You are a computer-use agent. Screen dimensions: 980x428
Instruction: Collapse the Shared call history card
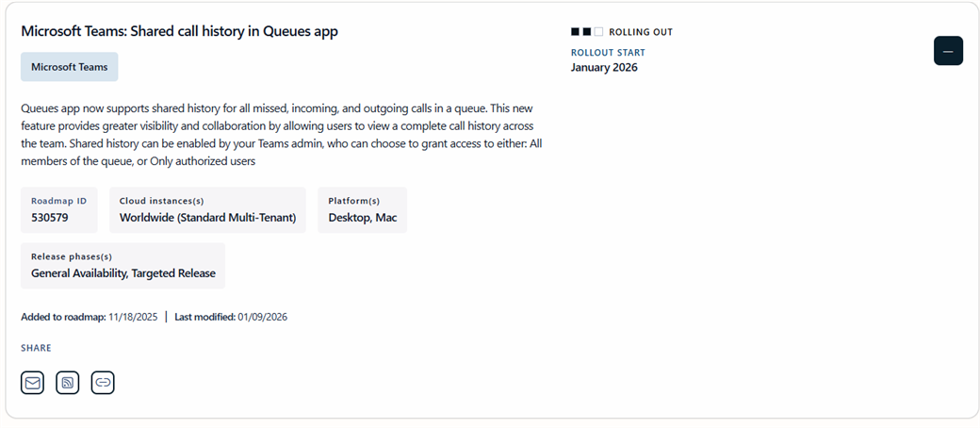pos(948,51)
